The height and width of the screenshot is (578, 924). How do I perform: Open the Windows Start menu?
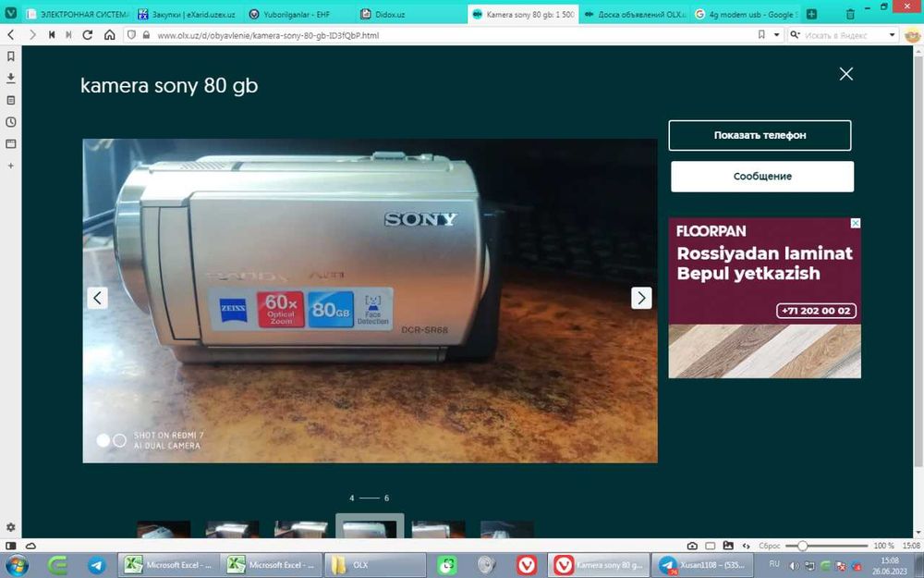pos(17,565)
